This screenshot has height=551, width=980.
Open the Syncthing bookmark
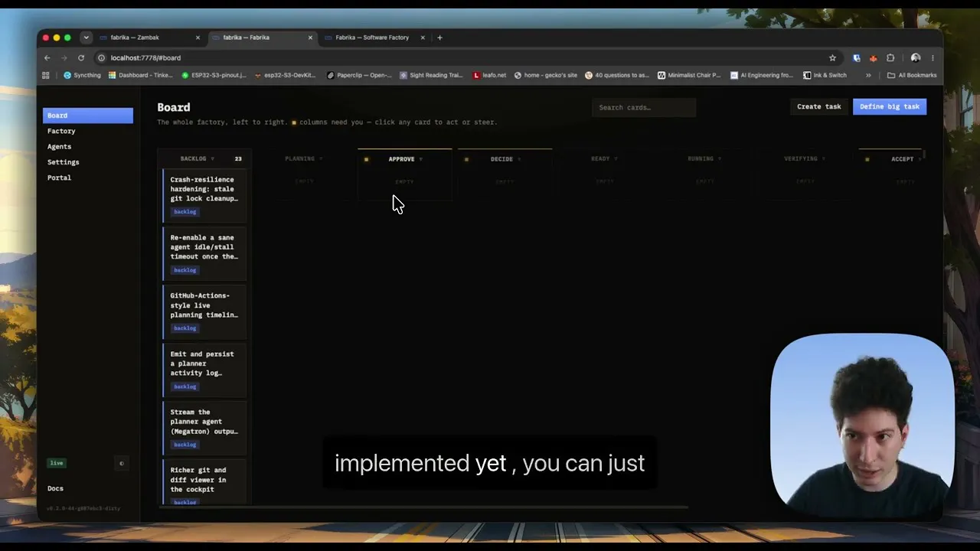point(83,75)
